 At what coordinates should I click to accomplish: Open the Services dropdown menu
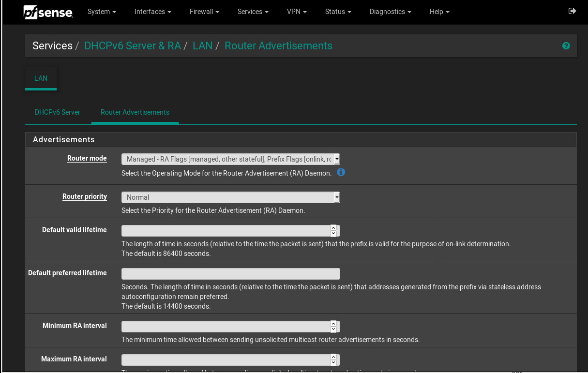(253, 12)
